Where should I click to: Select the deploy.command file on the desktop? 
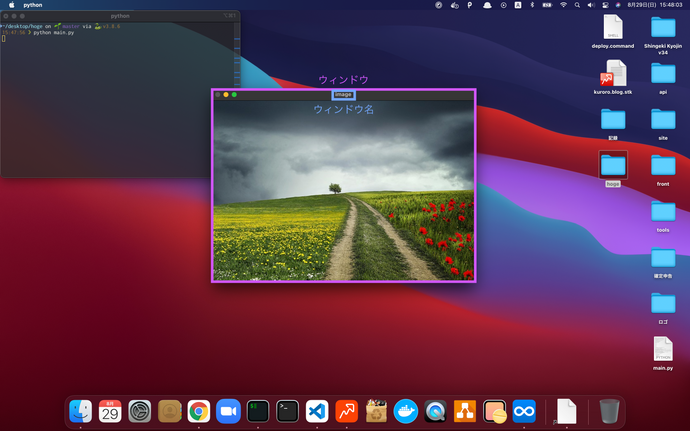(613, 31)
